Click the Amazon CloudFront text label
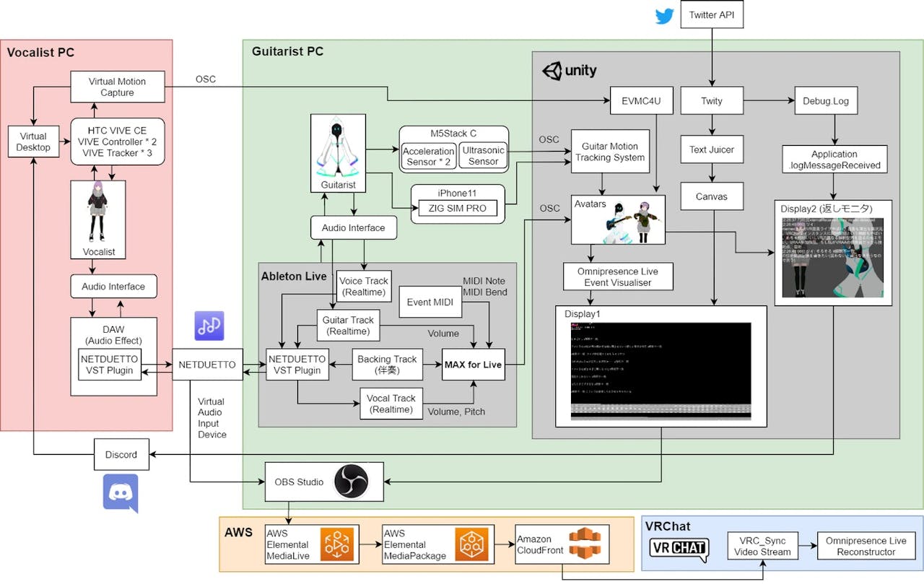This screenshot has width=924, height=587. coord(540,544)
